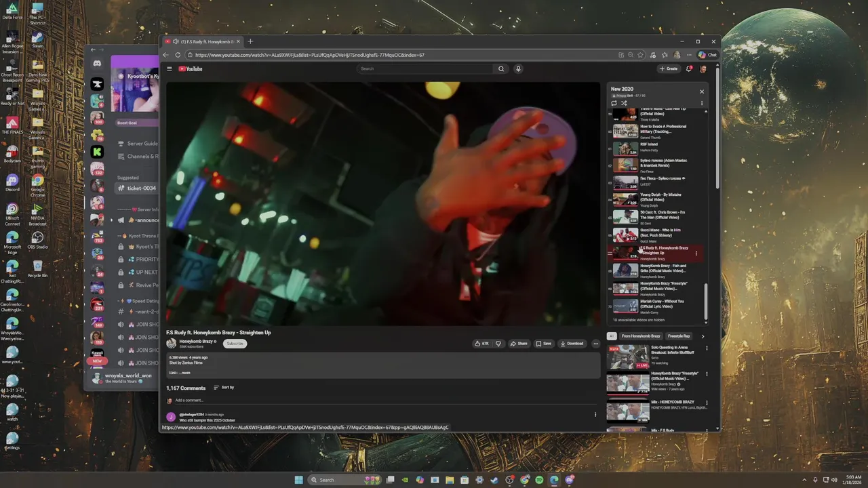The image size is (868, 488).
Task: Subscribe to Honeykomb Brazy channel
Action: [235, 344]
